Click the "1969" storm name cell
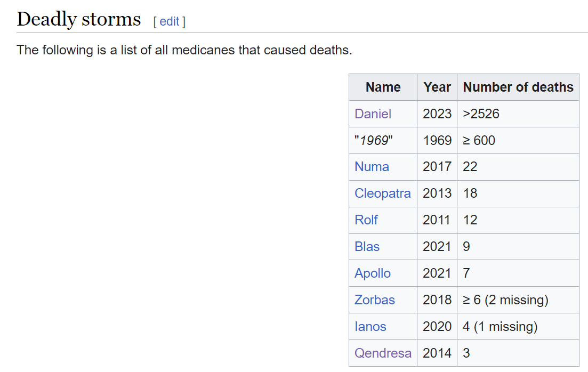Image resolution: width=588 pixels, height=372 pixels. [373, 141]
